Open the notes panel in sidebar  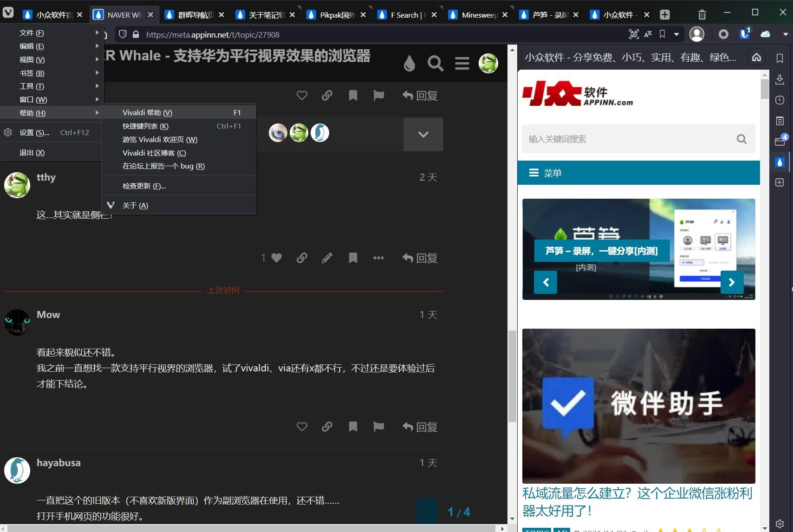(780, 121)
